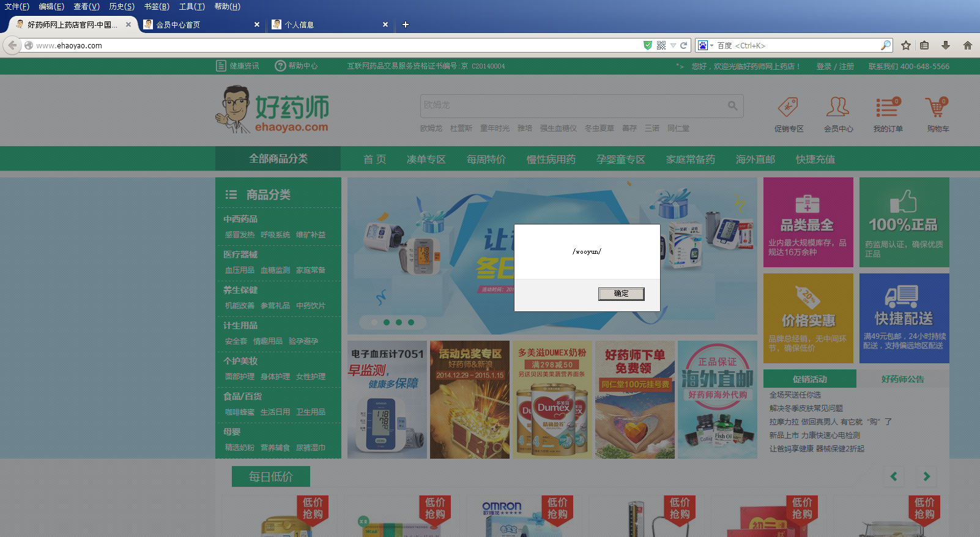This screenshot has height=537, width=980.
Task: Click the next arrow in 每日低价
Action: (926, 476)
